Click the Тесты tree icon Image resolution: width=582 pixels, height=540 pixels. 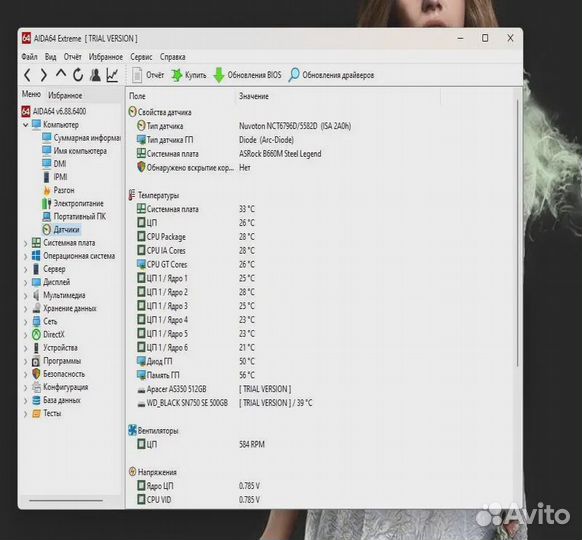click(36, 413)
